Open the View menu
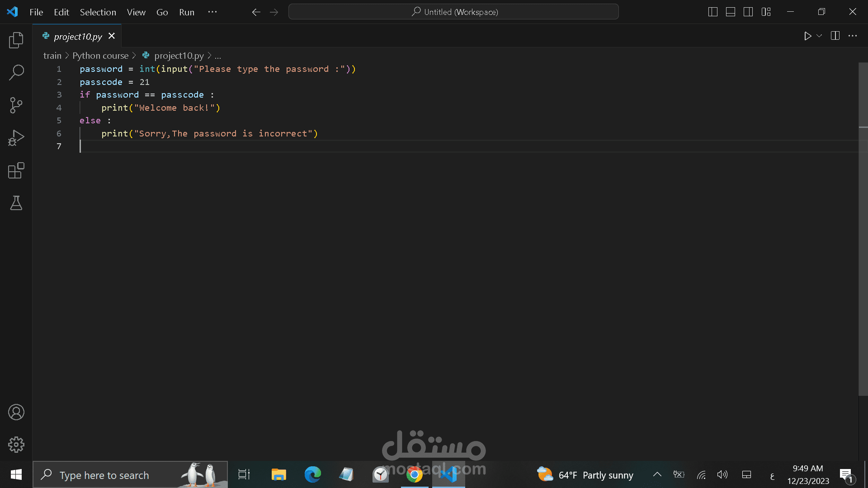Screen dimensions: 868x488 click(x=136, y=12)
